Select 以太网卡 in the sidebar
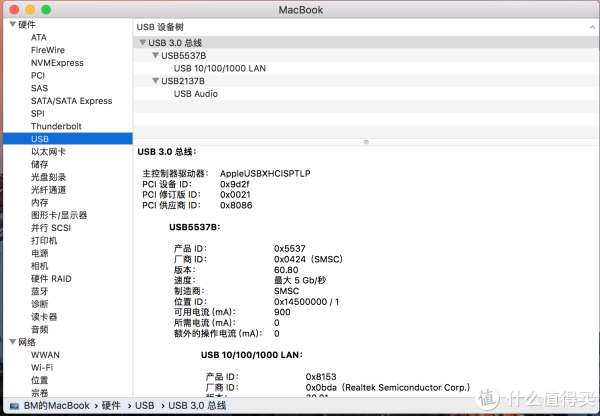The height and width of the screenshot is (416, 600). tap(48, 152)
